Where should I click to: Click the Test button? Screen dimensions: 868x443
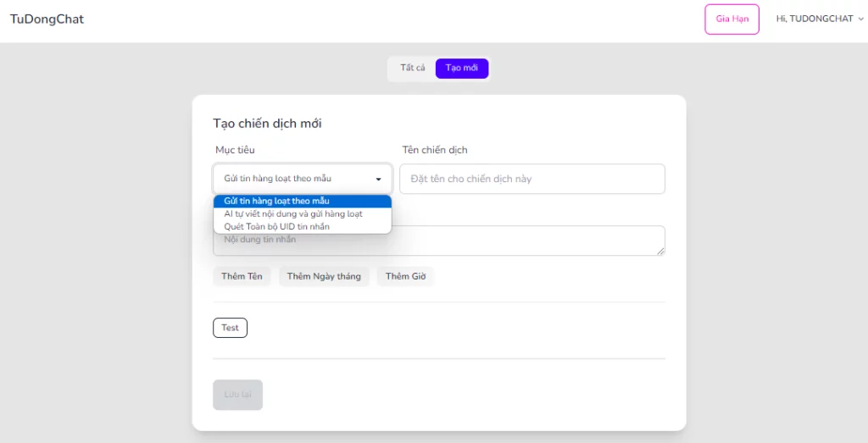click(231, 328)
